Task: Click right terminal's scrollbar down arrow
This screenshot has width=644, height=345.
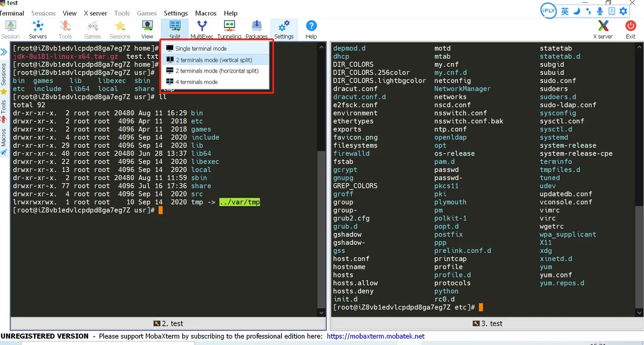Action: pyautogui.click(x=639, y=313)
